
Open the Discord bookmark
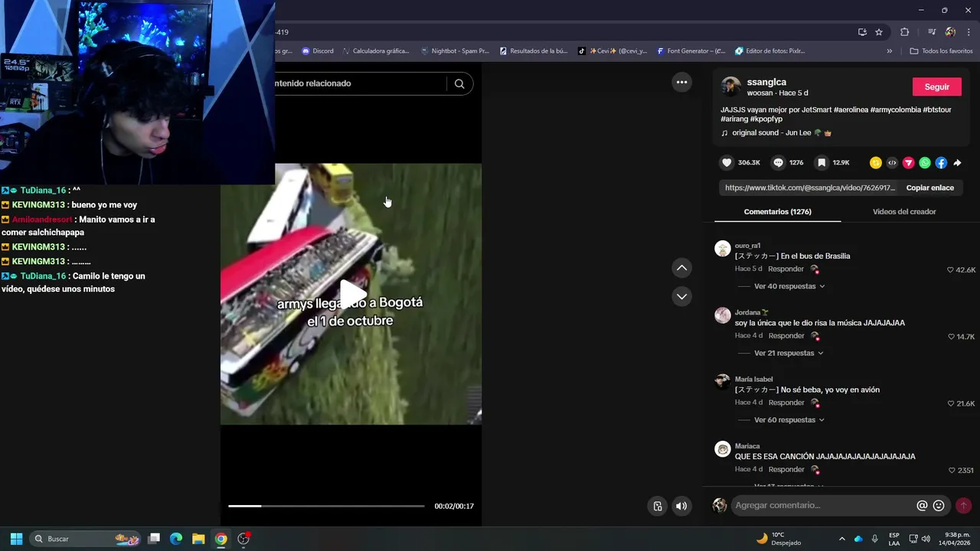pyautogui.click(x=318, y=51)
